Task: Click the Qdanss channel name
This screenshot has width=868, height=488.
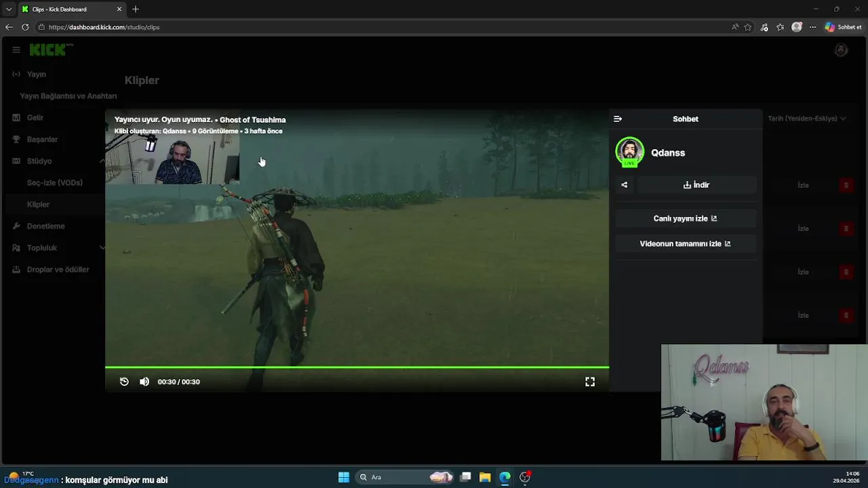Action: coord(668,152)
